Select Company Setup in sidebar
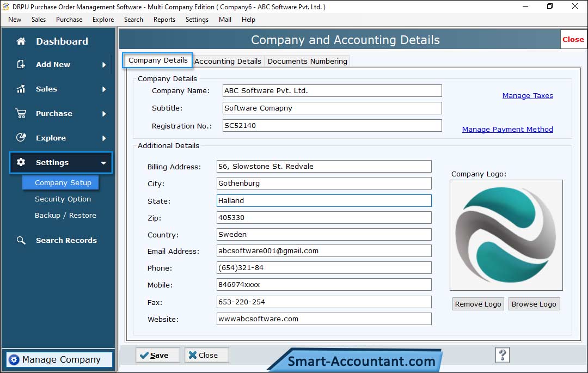Screen dimensions: 588x373 click(x=61, y=182)
